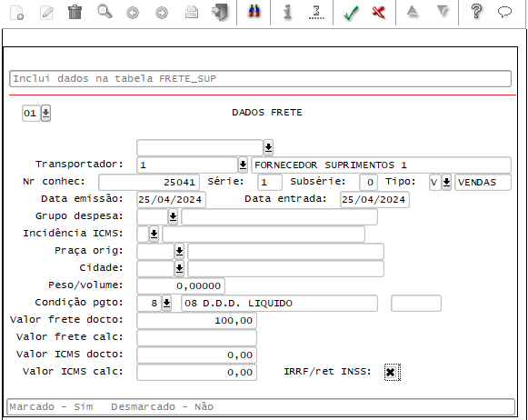Open the Condição pgto lookup arrow

coord(166,303)
